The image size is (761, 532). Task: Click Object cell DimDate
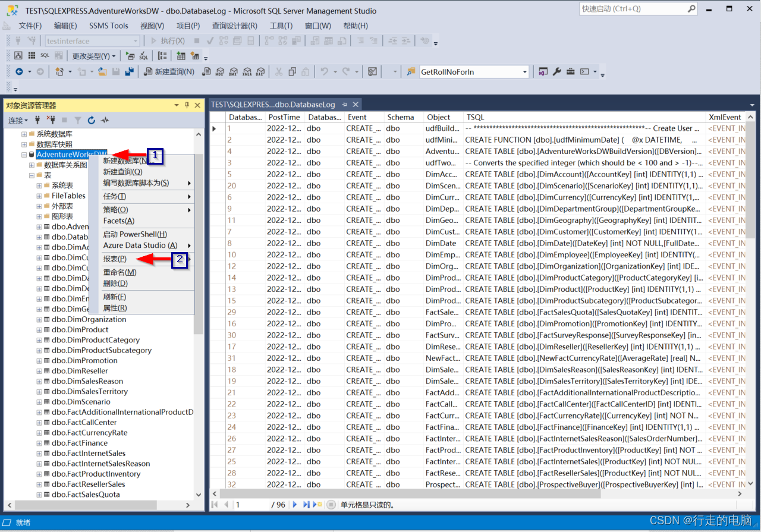[443, 243]
